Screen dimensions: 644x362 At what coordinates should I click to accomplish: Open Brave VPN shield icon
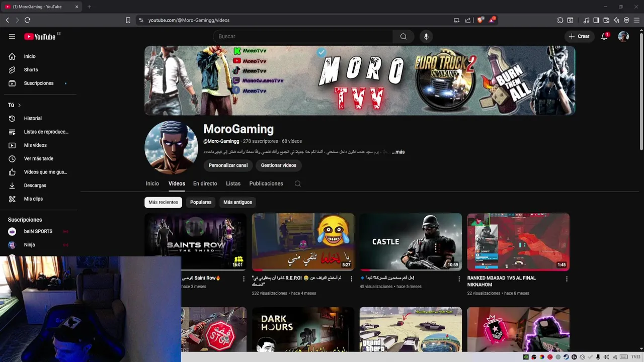[x=626, y=20]
